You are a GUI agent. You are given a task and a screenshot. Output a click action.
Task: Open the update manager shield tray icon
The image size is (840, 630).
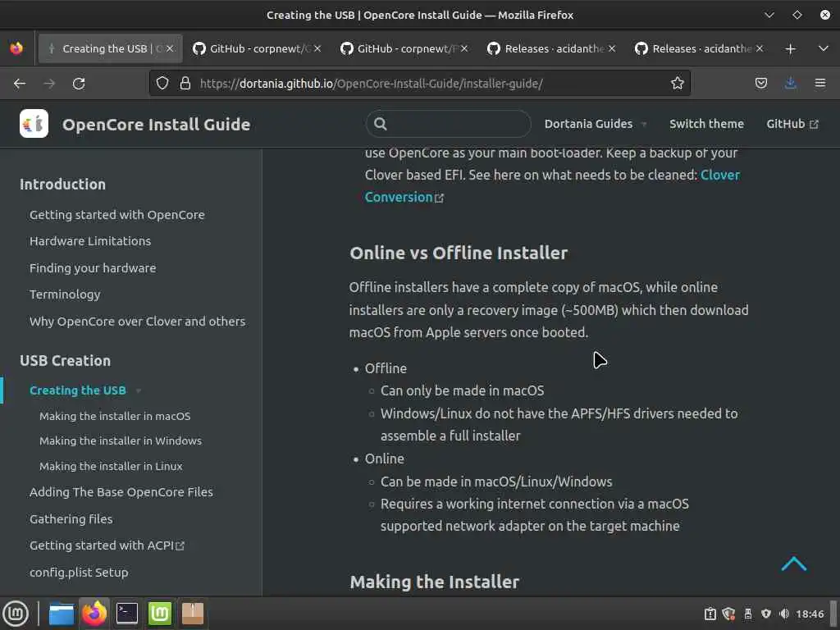point(728,614)
